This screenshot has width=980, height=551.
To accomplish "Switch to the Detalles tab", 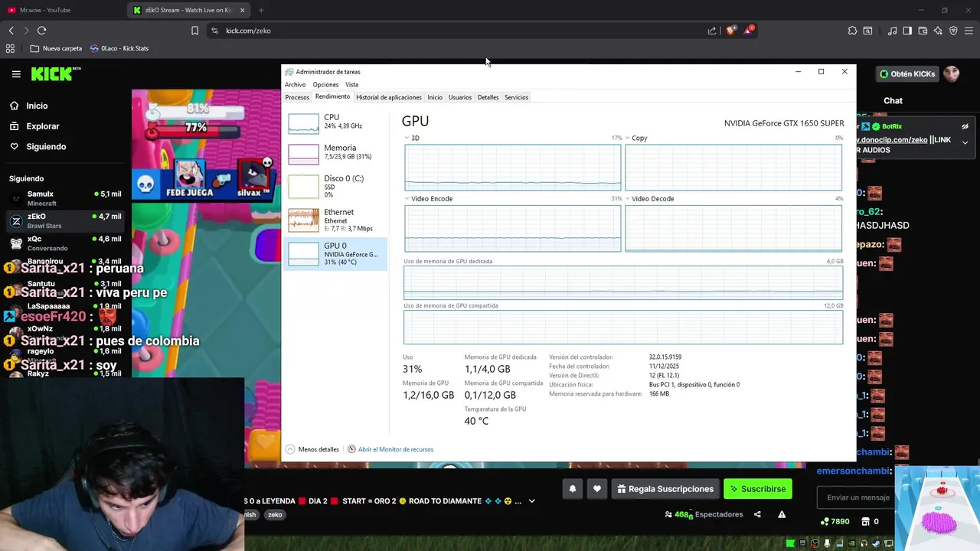I will 488,97.
